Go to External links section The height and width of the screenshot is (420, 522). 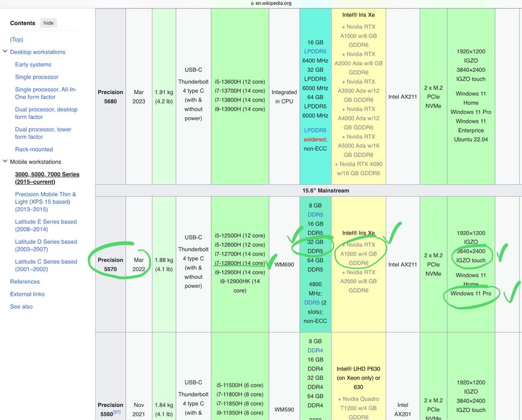27,294
